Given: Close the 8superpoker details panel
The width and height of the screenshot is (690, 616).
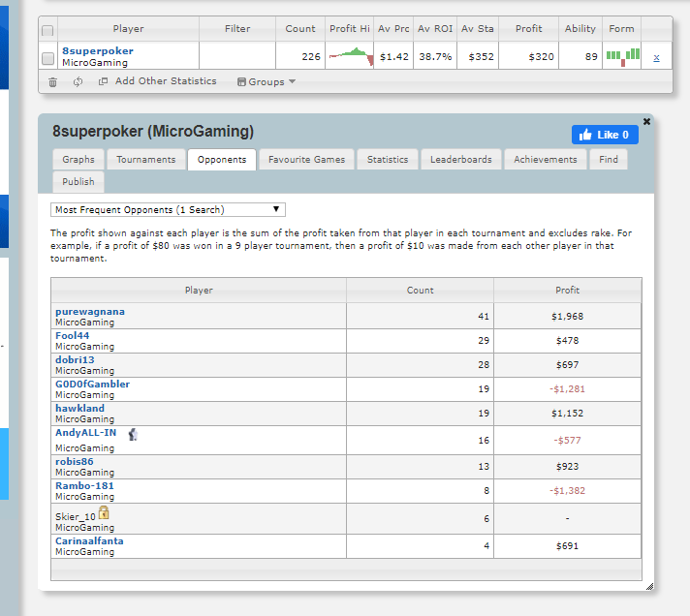Looking at the screenshot, I should click(x=646, y=121).
